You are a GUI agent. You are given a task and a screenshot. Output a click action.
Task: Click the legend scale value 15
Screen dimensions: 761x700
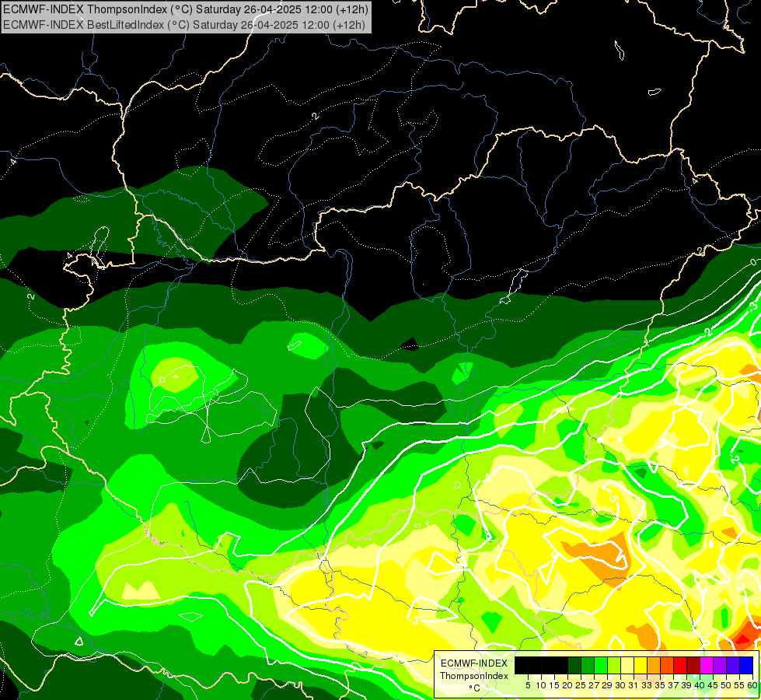pos(554,685)
